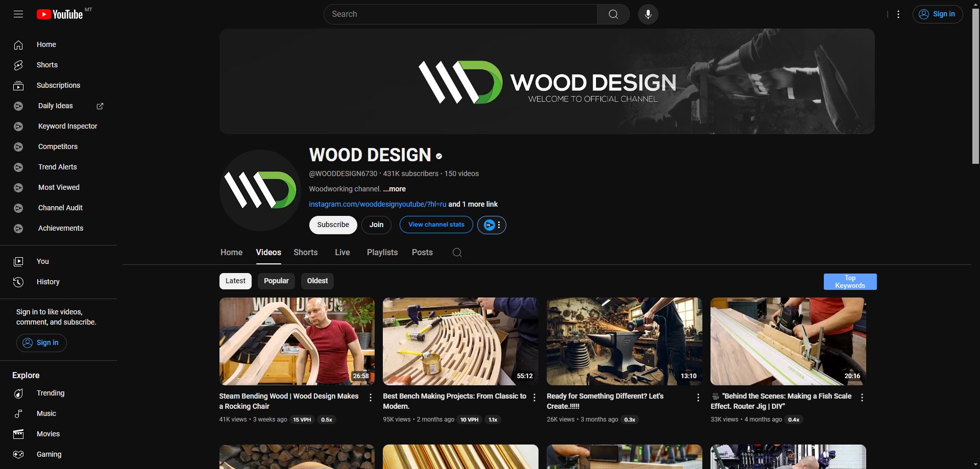Select the Popular sort chip

[x=276, y=281]
